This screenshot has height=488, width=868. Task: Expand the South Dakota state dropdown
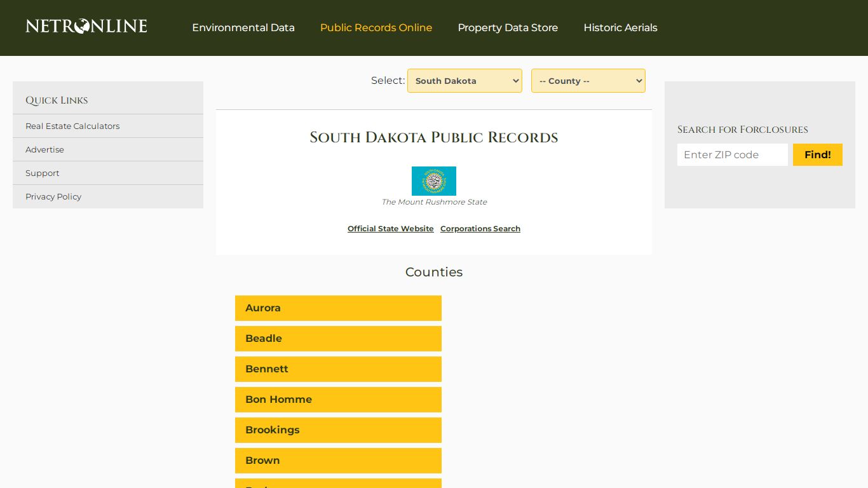coord(465,81)
